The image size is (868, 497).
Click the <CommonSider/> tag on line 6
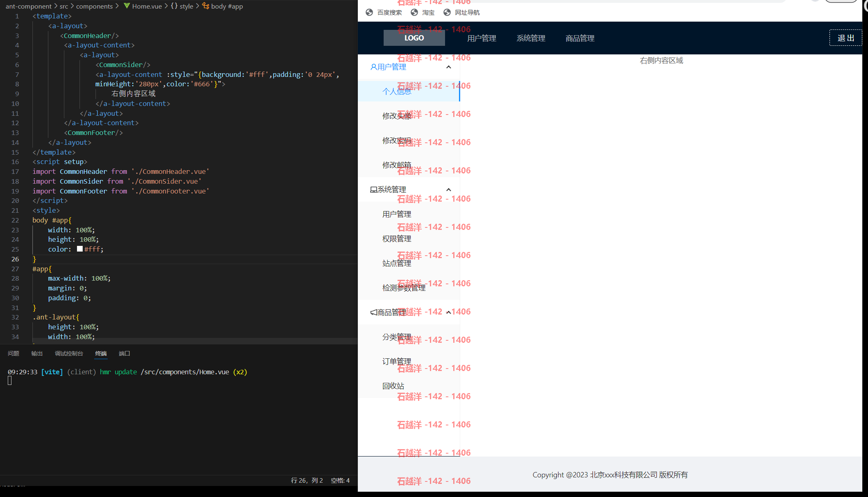pyautogui.click(x=123, y=65)
